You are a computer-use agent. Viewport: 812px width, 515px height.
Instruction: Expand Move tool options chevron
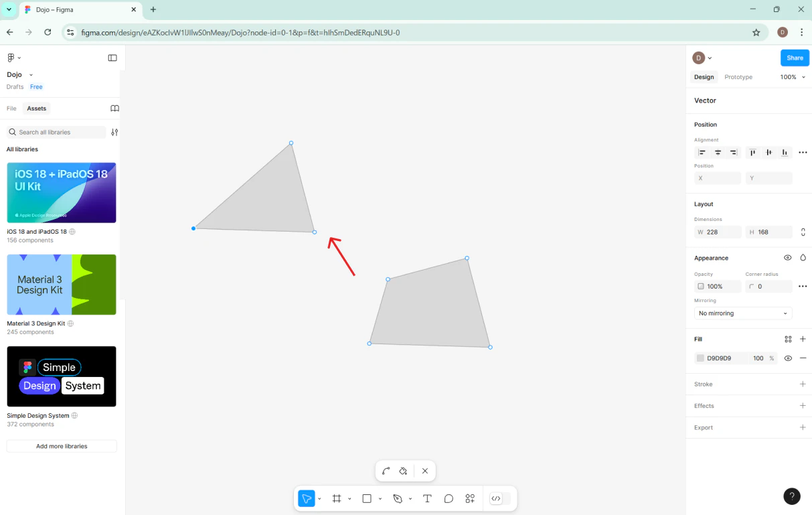pos(319,499)
